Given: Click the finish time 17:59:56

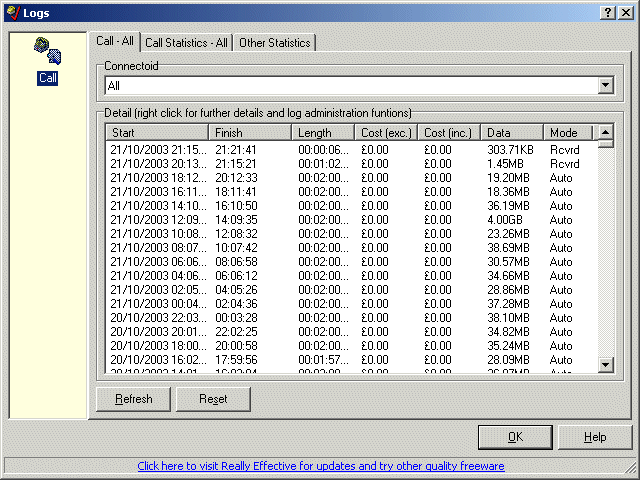Looking at the screenshot, I should pos(236,360).
